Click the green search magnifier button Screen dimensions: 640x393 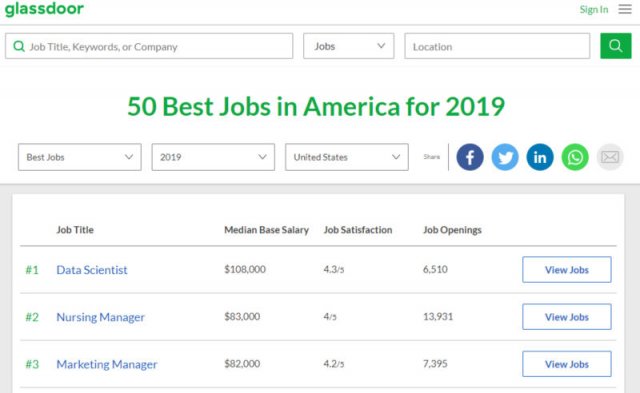[x=616, y=46]
